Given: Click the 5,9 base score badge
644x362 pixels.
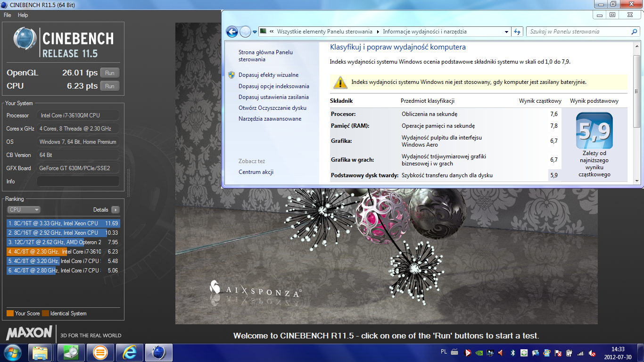Looking at the screenshot, I should (x=594, y=131).
